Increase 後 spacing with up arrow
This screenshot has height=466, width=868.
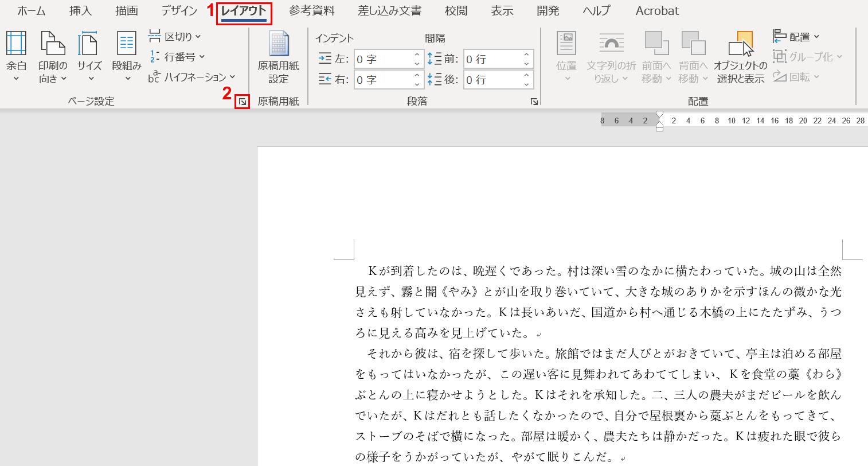tap(526, 75)
